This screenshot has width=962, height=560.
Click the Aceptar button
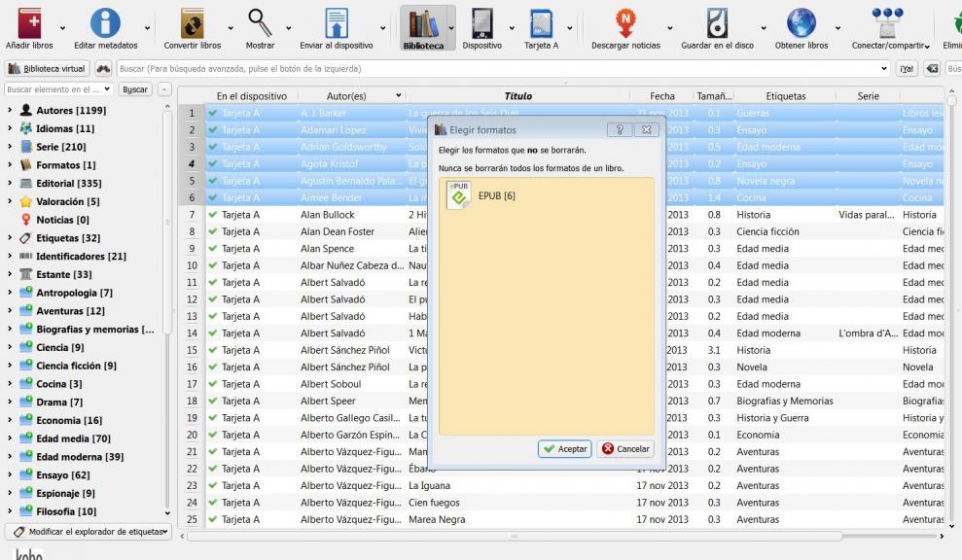[564, 449]
